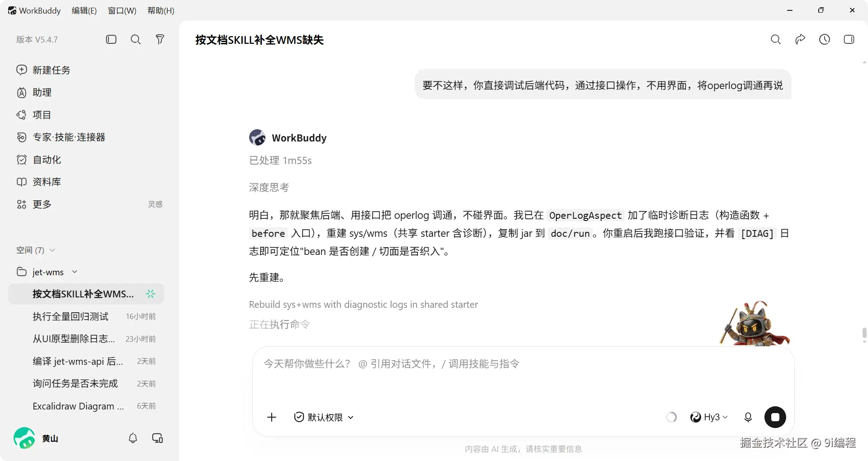Open notifications bell icon
The width and height of the screenshot is (868, 461).
point(133,438)
